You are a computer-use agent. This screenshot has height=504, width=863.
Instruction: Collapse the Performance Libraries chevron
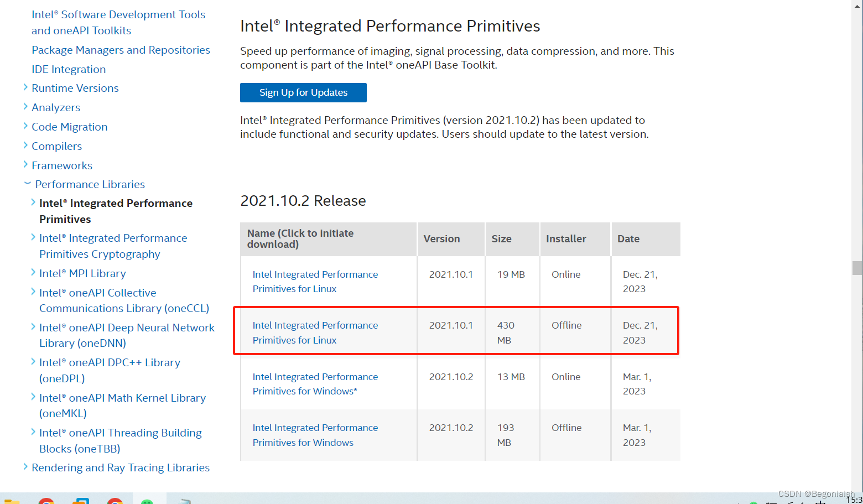pos(27,183)
